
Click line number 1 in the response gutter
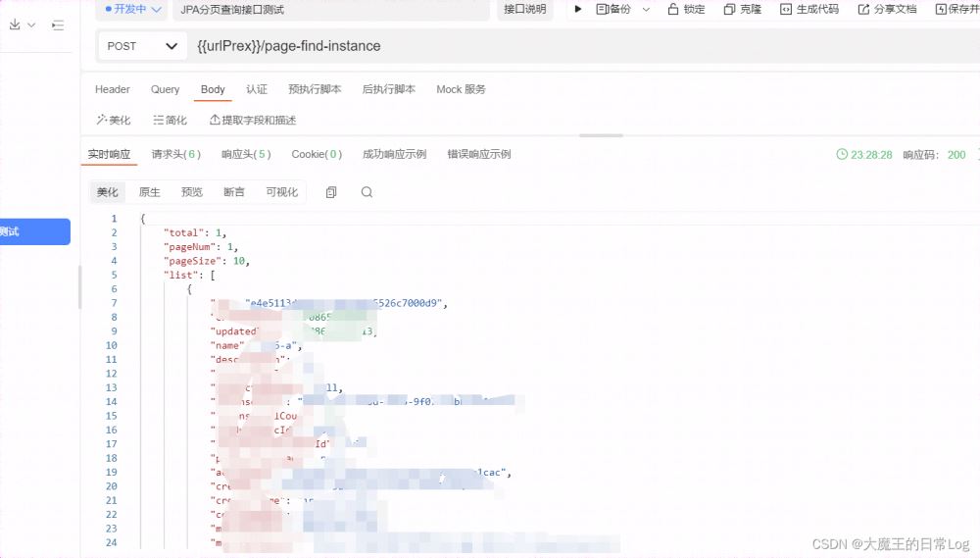tap(114, 219)
